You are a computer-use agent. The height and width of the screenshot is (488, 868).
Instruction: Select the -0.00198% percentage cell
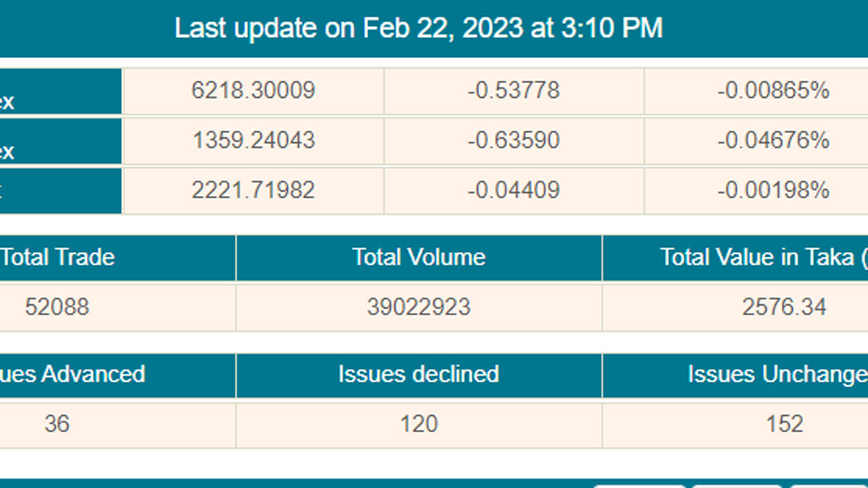(x=773, y=190)
